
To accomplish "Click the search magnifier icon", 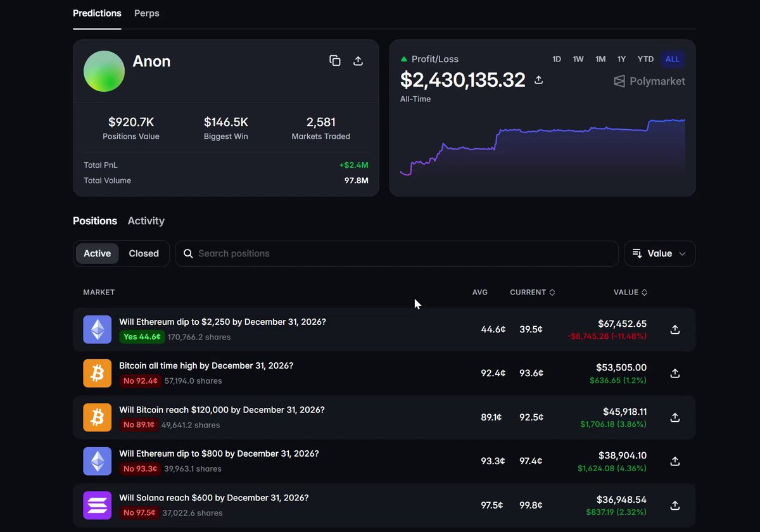I will (x=188, y=253).
